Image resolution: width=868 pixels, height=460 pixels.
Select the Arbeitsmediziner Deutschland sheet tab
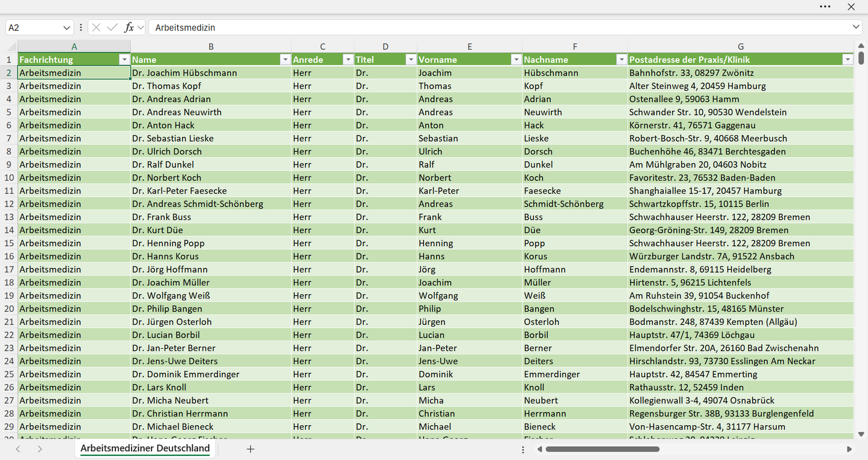145,449
